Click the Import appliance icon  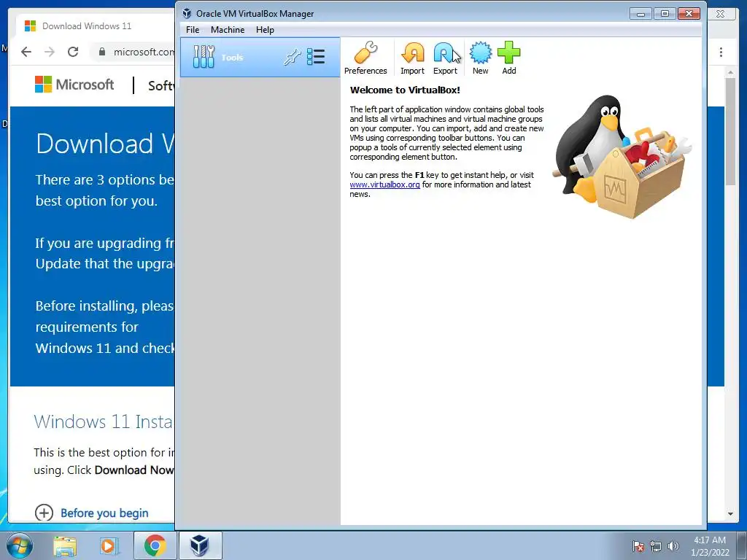412,58
